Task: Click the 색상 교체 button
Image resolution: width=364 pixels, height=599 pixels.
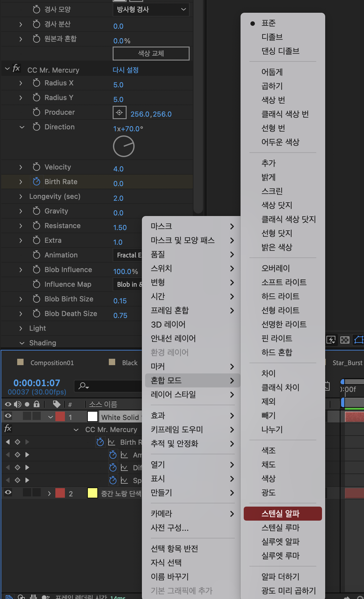Action: (151, 53)
